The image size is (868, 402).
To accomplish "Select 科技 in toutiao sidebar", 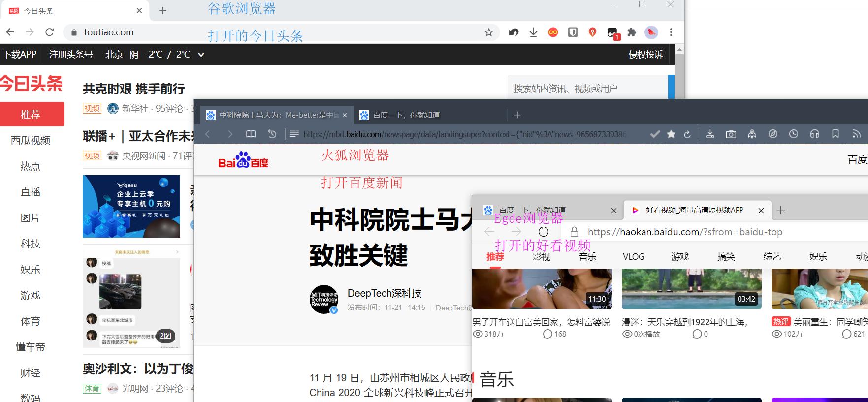I will point(31,244).
